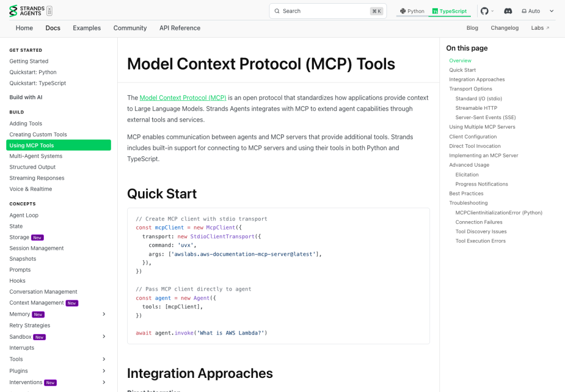565x392 pixels.
Task: Expand the Tools sidebar section
Action: 104,359
